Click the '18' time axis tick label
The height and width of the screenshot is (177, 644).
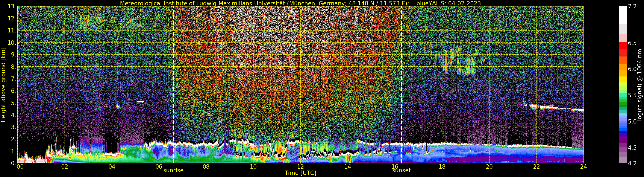(442, 166)
